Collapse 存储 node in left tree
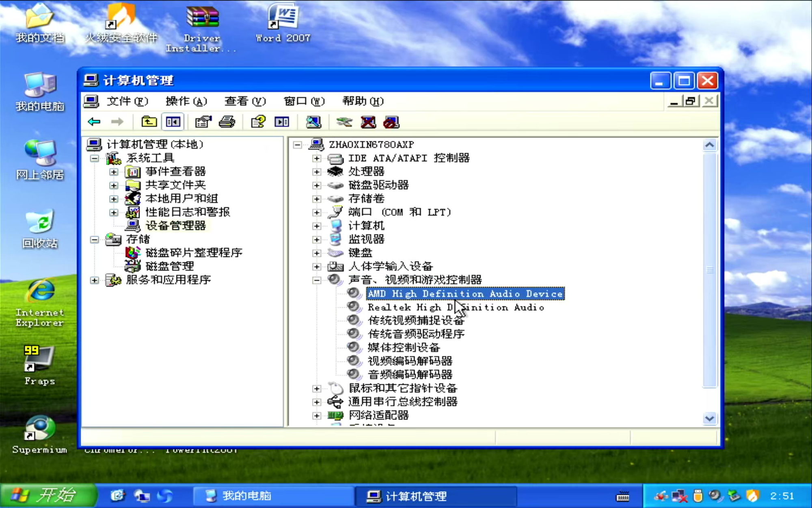The width and height of the screenshot is (812, 508). (94, 239)
